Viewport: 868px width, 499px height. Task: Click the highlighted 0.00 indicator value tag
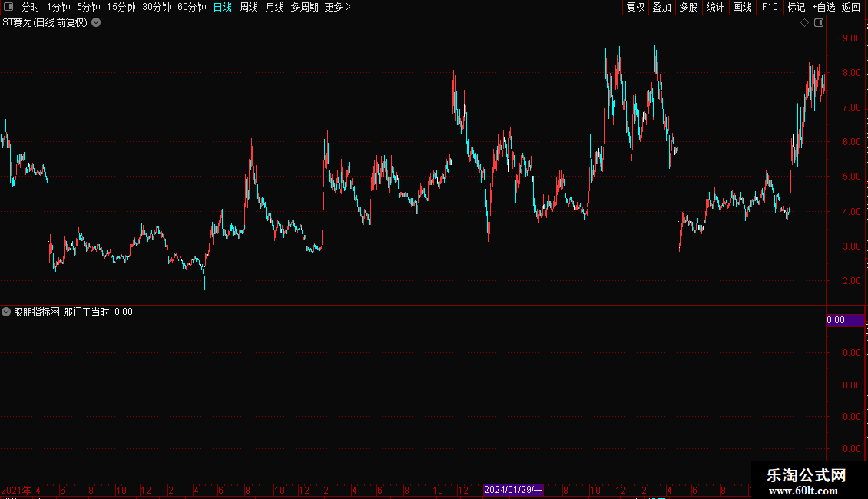(x=845, y=320)
